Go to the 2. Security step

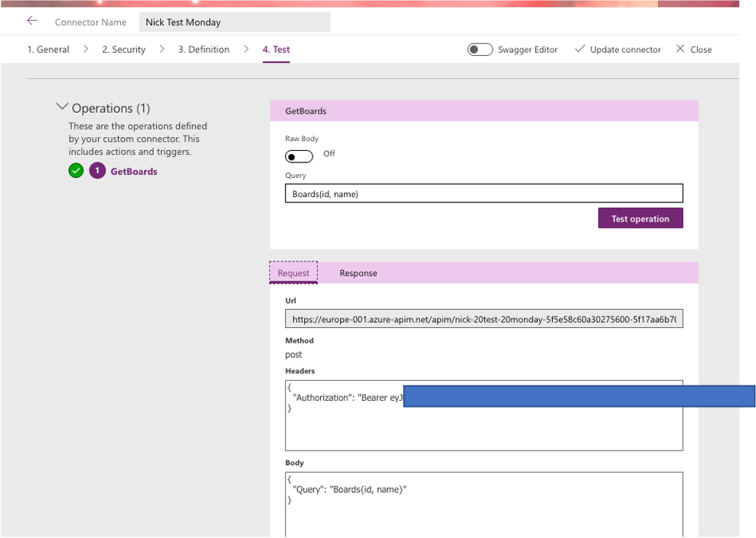(x=123, y=49)
